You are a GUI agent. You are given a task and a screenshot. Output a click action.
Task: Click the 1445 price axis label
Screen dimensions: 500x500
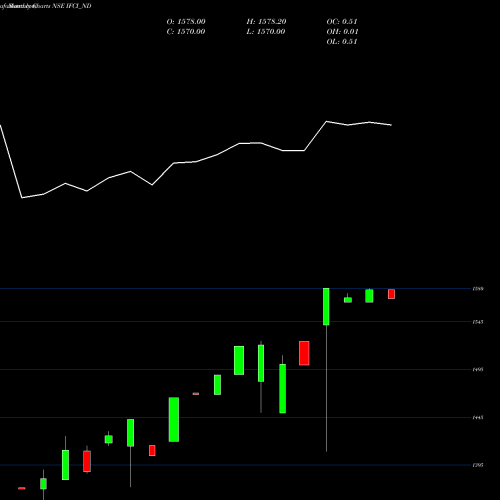coord(478,418)
